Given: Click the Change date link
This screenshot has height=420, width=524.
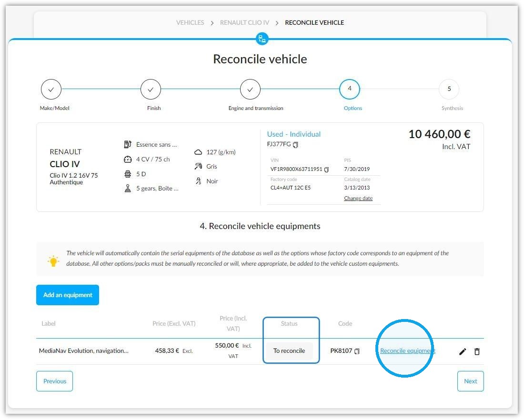Looking at the screenshot, I should point(358,198).
